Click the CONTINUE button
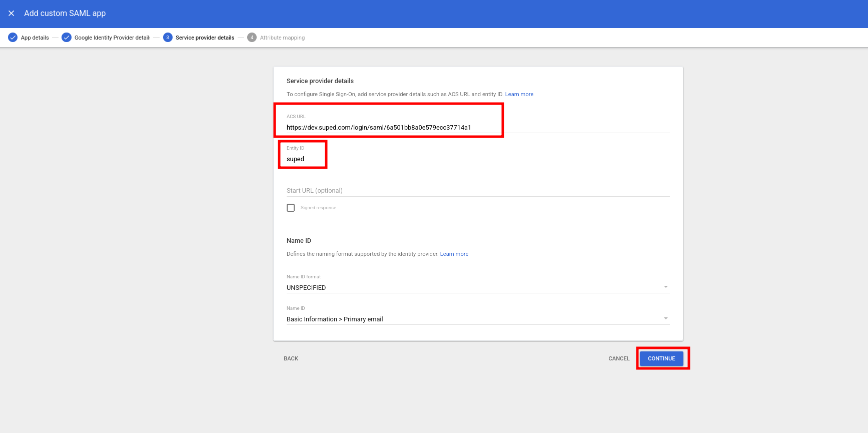868x433 pixels. click(661, 358)
